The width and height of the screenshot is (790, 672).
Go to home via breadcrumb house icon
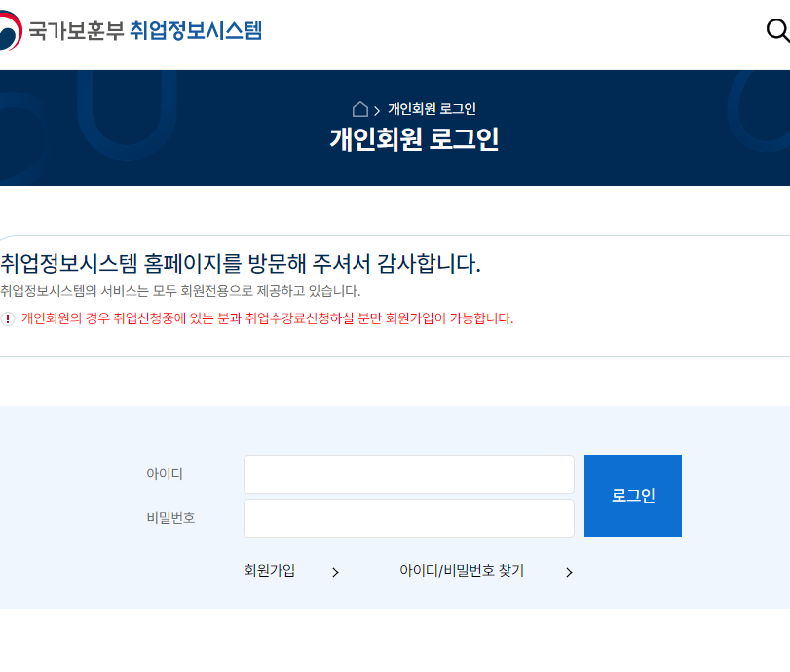[x=359, y=109]
